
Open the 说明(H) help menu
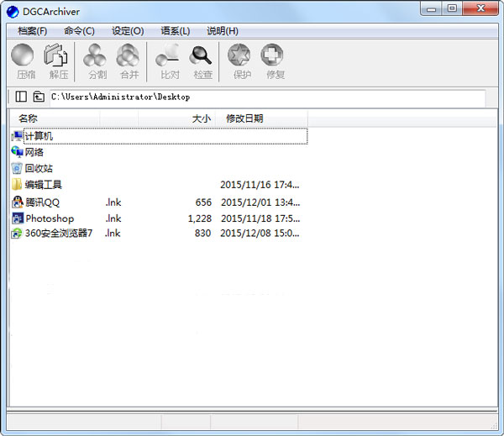(223, 31)
